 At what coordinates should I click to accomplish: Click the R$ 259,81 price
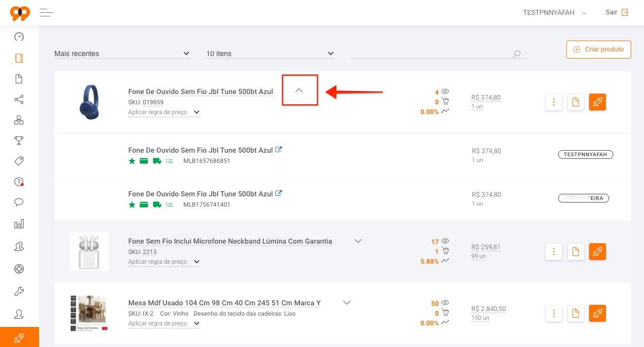coord(486,247)
